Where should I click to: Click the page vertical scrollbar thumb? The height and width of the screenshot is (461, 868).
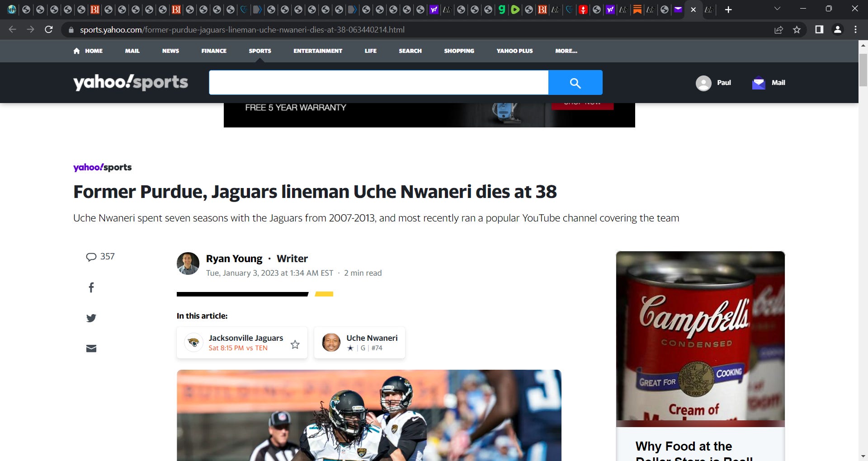863,70
